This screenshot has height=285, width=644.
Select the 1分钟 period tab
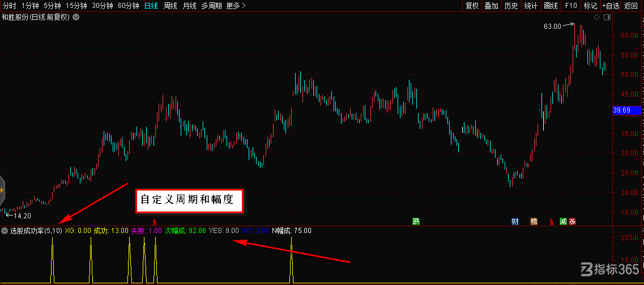click(29, 6)
